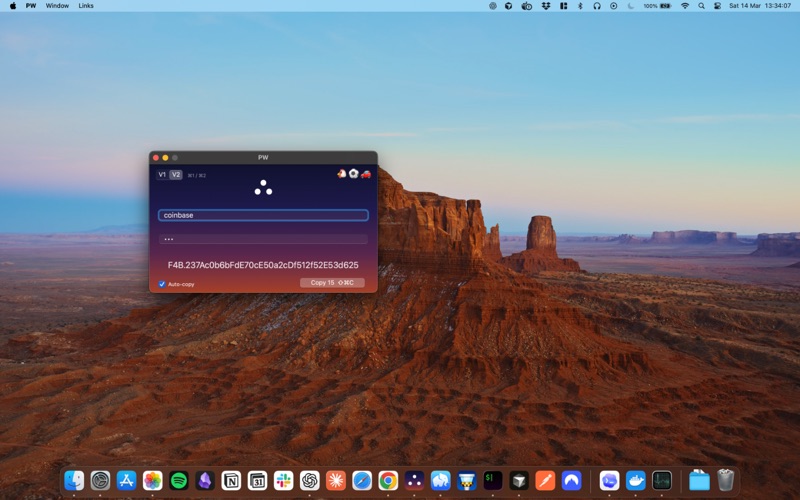Focus the masked password field
The image size is (800, 500).
click(x=263, y=239)
